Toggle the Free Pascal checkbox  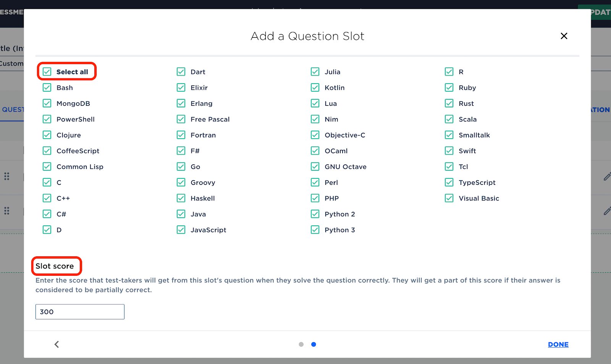pos(181,119)
